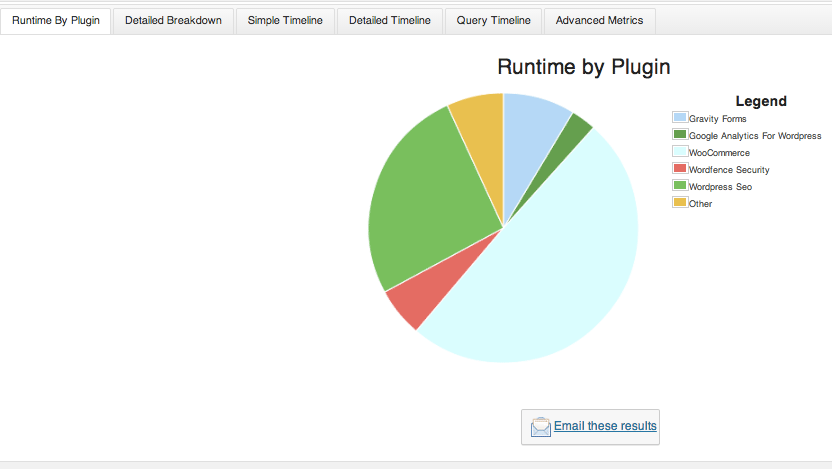Image resolution: width=832 pixels, height=469 pixels.
Task: Click the Wordfence Security red legend swatch
Action: pyautogui.click(x=680, y=168)
